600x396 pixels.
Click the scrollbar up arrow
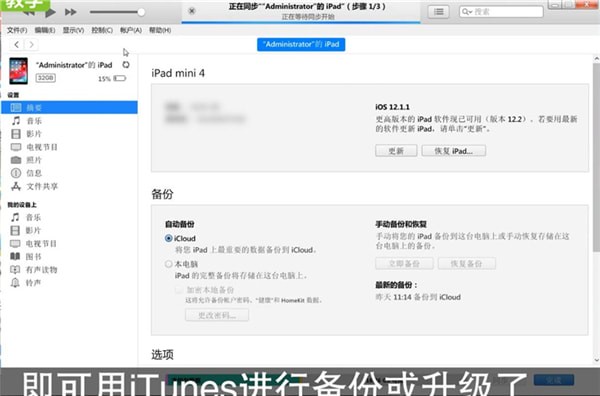click(x=596, y=59)
